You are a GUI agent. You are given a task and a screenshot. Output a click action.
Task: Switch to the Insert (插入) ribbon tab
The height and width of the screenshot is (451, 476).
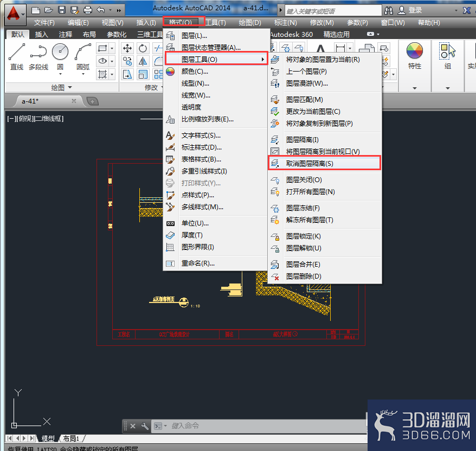tap(42, 35)
